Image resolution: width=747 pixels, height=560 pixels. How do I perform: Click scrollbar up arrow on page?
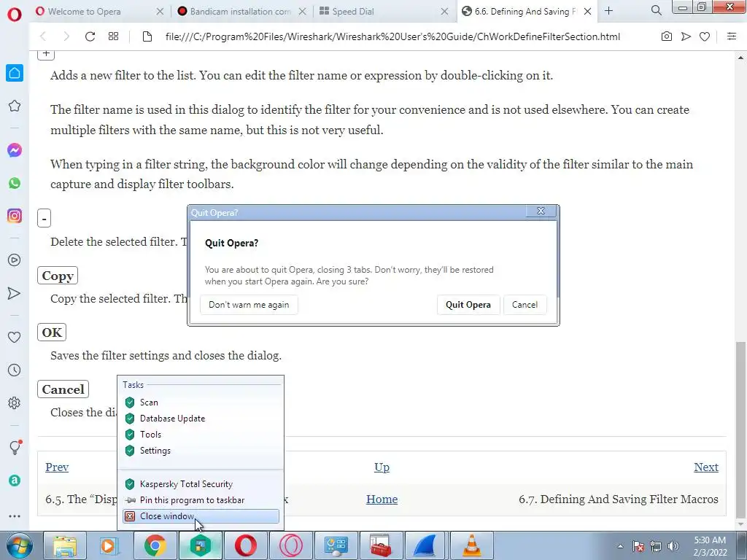pos(741,58)
